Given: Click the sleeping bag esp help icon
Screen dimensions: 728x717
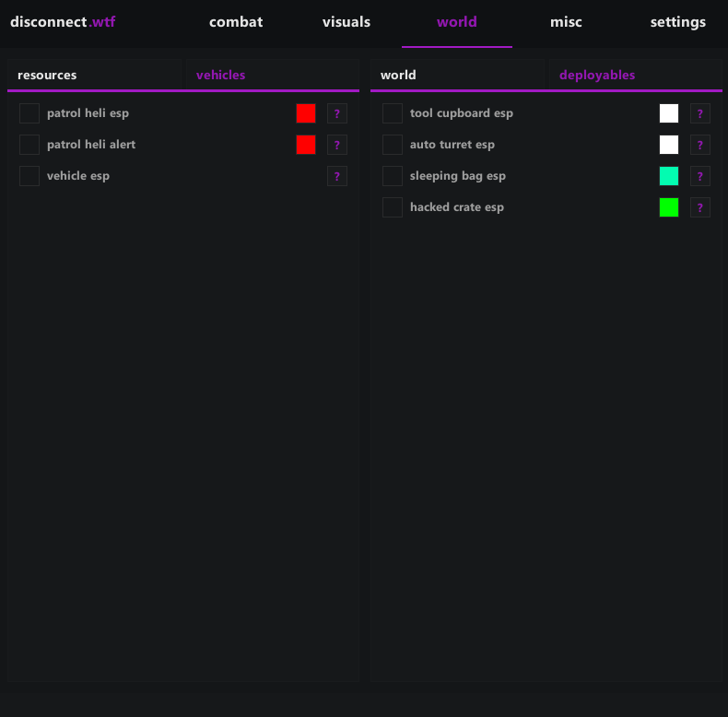Looking at the screenshot, I should 700,176.
